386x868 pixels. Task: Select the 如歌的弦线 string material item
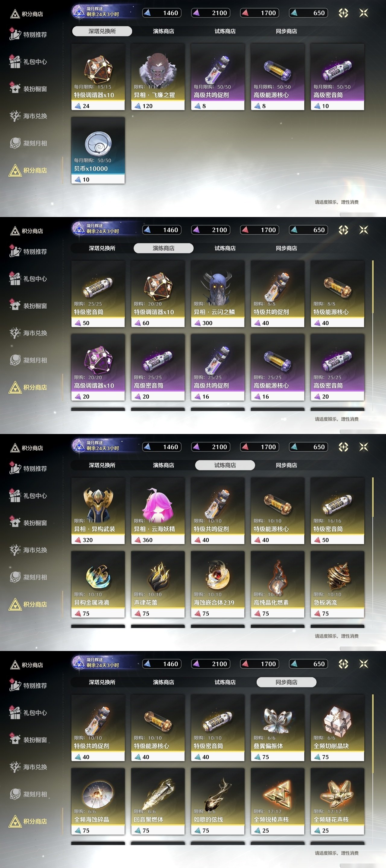click(218, 801)
